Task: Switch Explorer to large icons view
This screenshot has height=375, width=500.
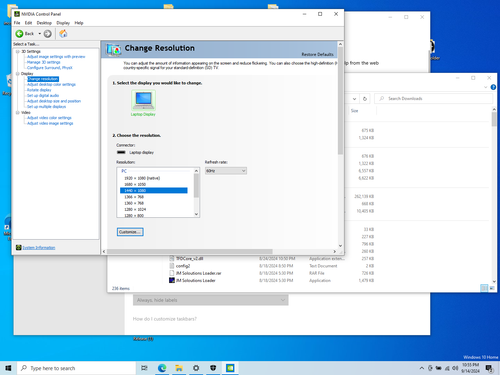Action: (x=492, y=288)
